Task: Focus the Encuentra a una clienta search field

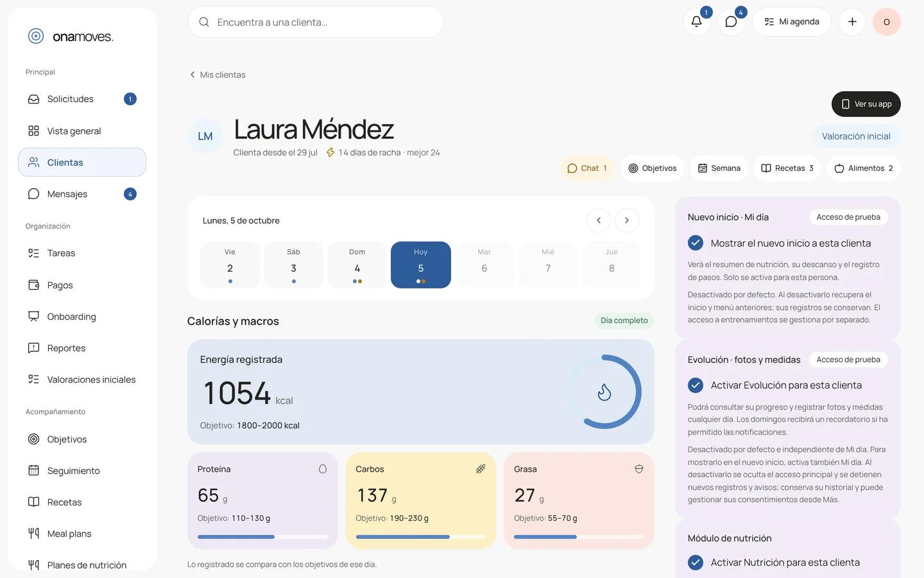Action: point(316,22)
